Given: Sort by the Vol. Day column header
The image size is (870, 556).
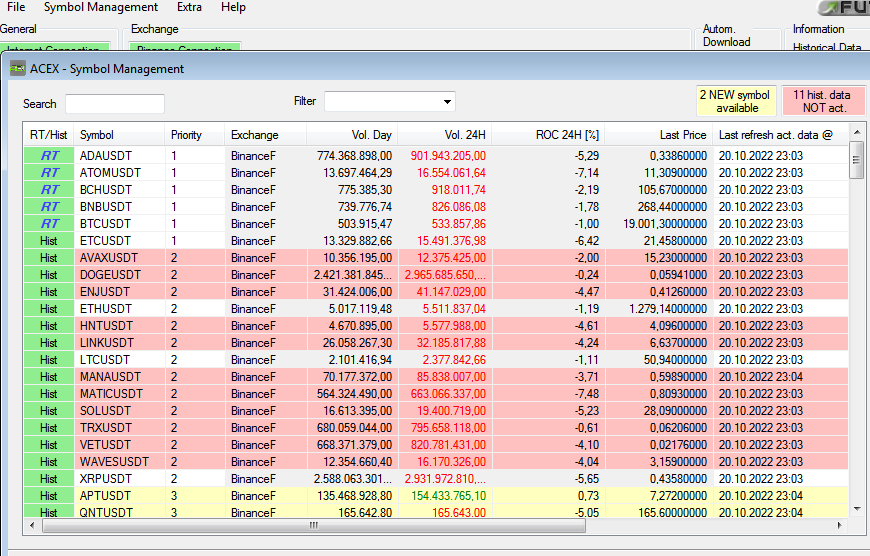Looking at the screenshot, I should point(352,135).
